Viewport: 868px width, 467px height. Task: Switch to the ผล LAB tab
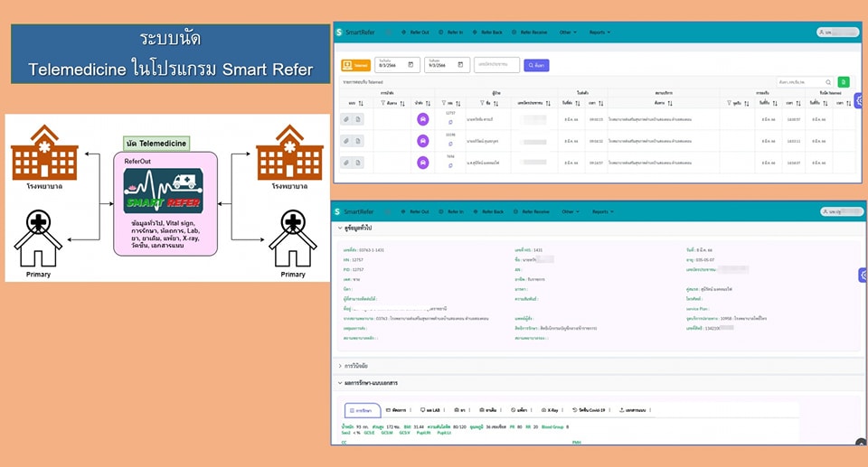click(432, 410)
